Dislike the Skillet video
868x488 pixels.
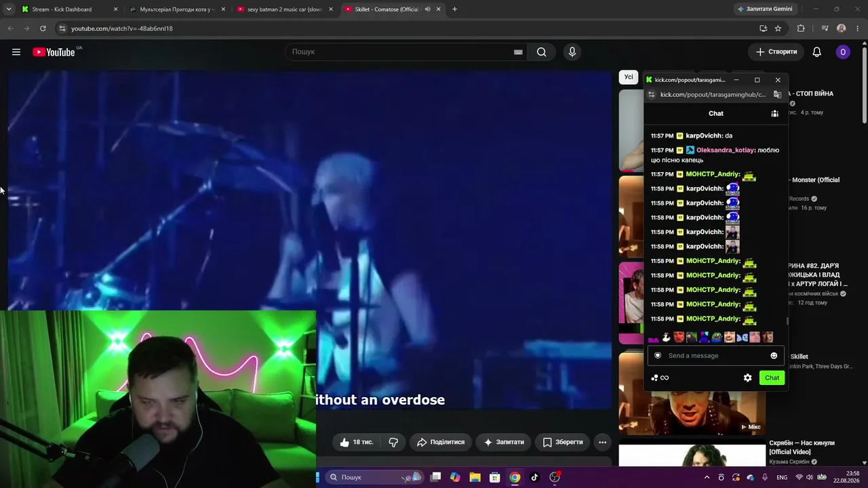tap(393, 443)
